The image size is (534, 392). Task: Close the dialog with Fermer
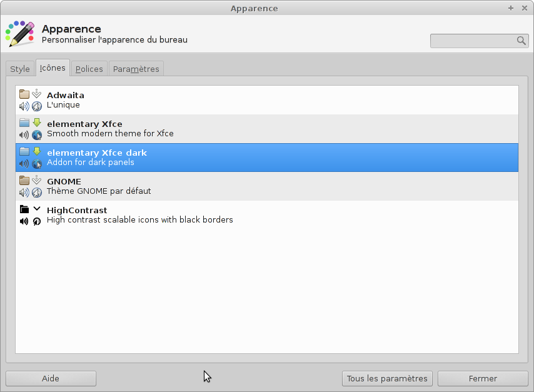click(483, 378)
